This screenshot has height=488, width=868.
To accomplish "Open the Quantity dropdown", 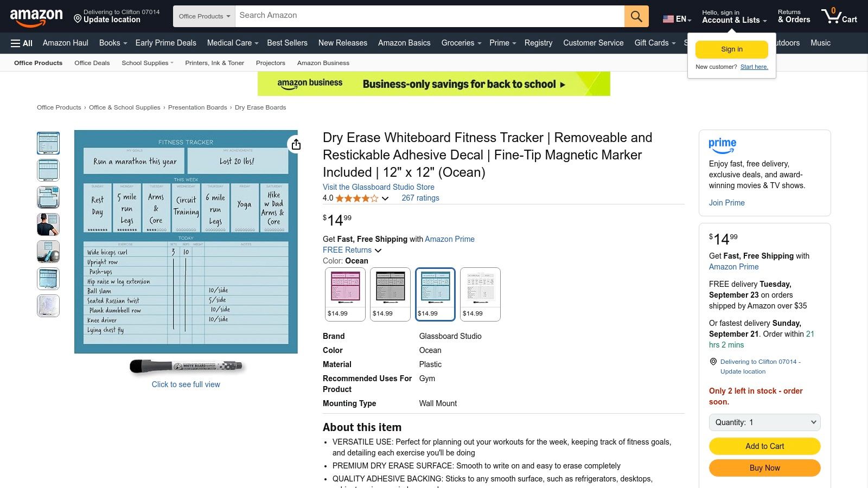I will [x=764, y=422].
